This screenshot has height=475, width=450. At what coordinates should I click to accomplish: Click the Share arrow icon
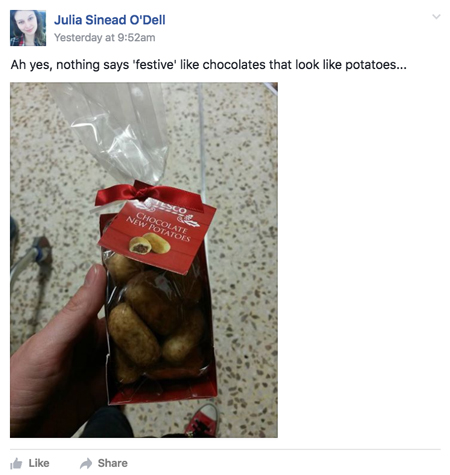click(x=86, y=463)
